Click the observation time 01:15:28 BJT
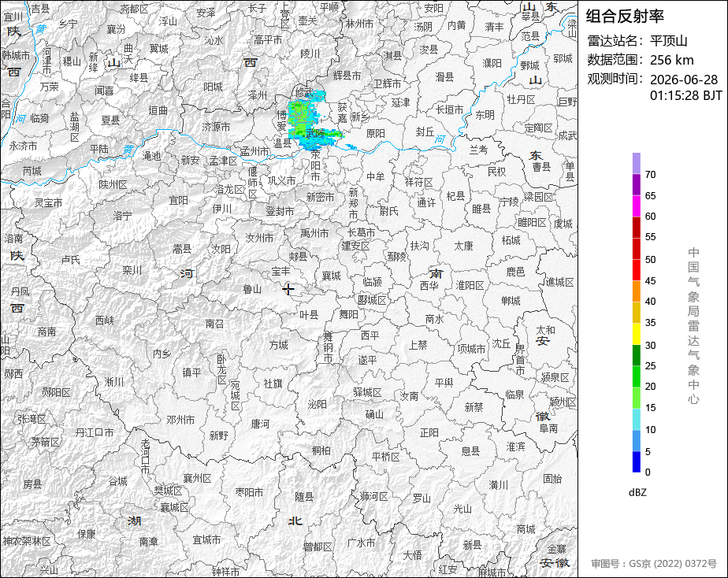Viewport: 728px width, 578px height. pyautogui.click(x=686, y=95)
